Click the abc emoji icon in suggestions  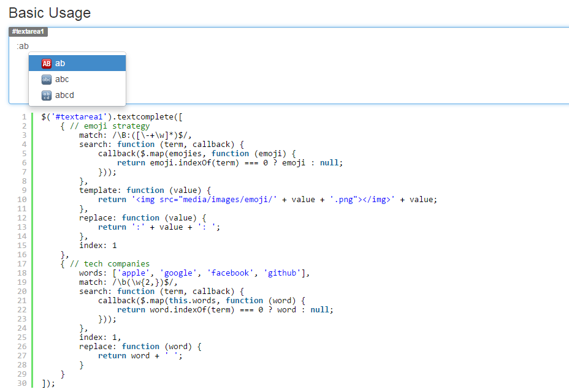click(x=47, y=80)
